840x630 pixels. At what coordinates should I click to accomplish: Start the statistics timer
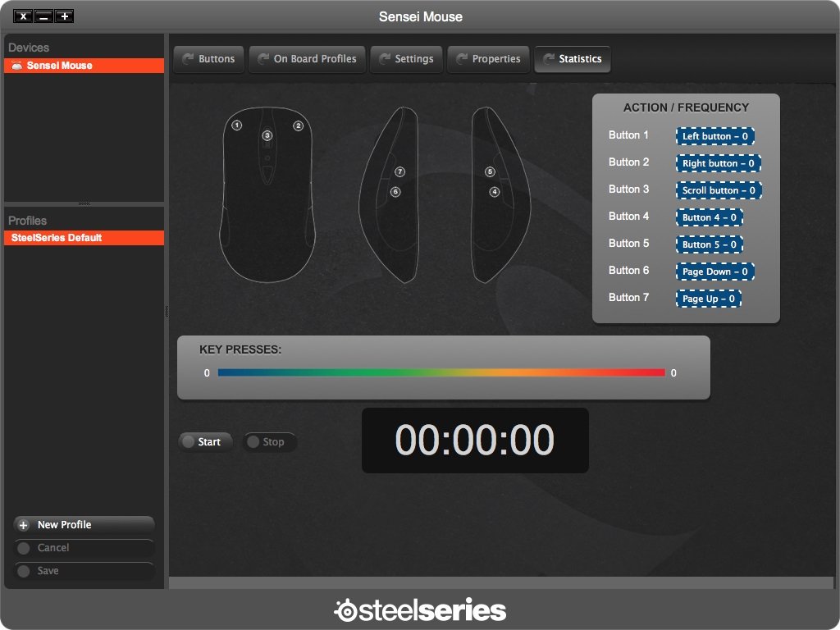point(205,442)
